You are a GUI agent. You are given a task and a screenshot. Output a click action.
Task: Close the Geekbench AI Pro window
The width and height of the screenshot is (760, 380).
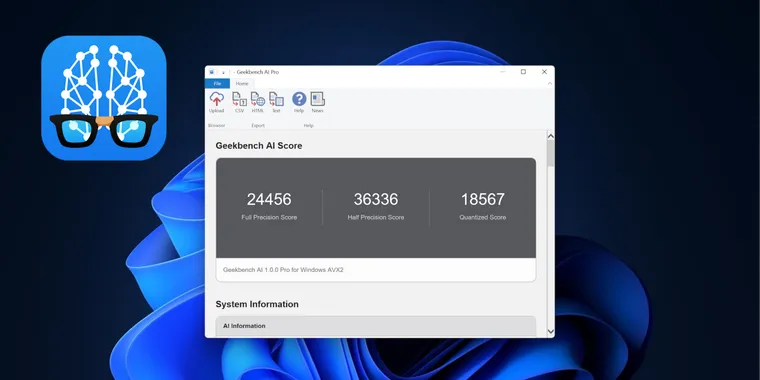tap(544, 72)
